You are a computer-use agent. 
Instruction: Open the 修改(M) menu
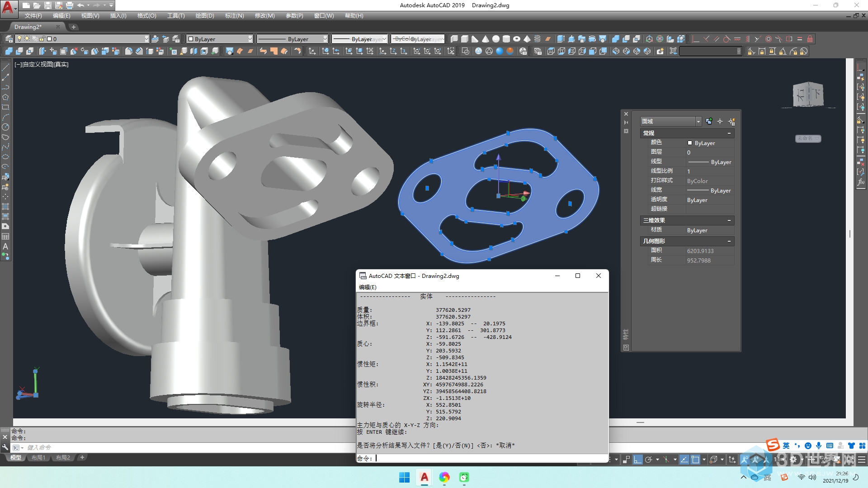click(264, 15)
